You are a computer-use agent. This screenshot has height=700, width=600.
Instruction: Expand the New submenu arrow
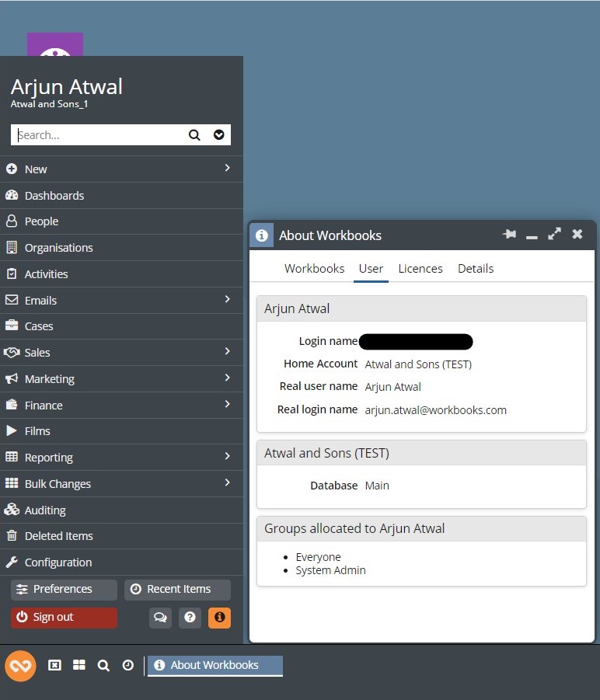click(x=227, y=169)
